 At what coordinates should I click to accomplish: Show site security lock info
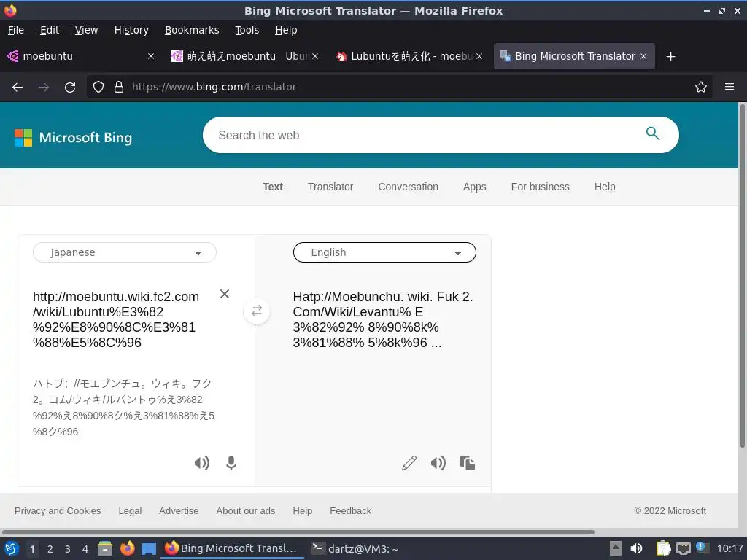pyautogui.click(x=119, y=87)
